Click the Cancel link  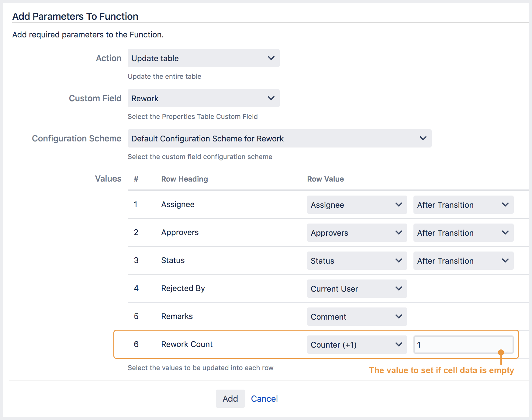click(264, 399)
